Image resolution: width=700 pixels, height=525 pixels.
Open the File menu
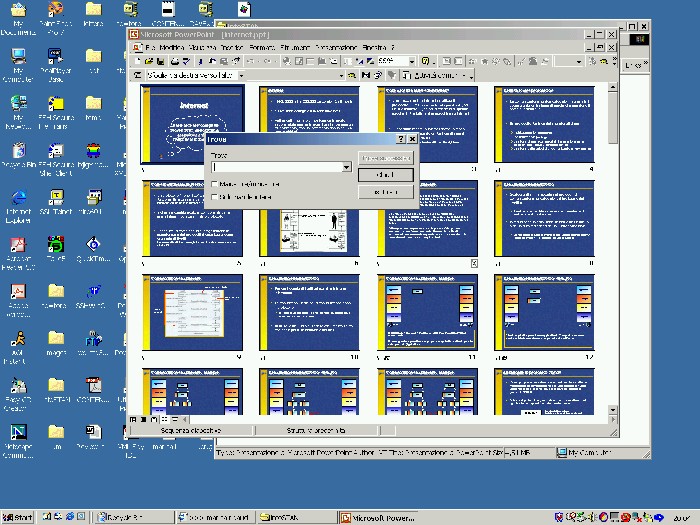coord(150,47)
